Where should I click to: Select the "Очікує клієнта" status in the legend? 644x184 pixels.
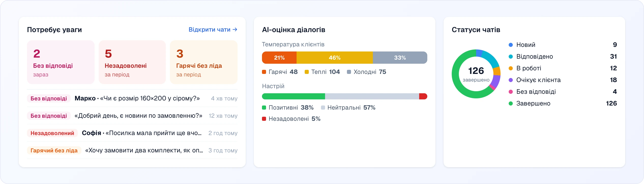click(x=563, y=80)
